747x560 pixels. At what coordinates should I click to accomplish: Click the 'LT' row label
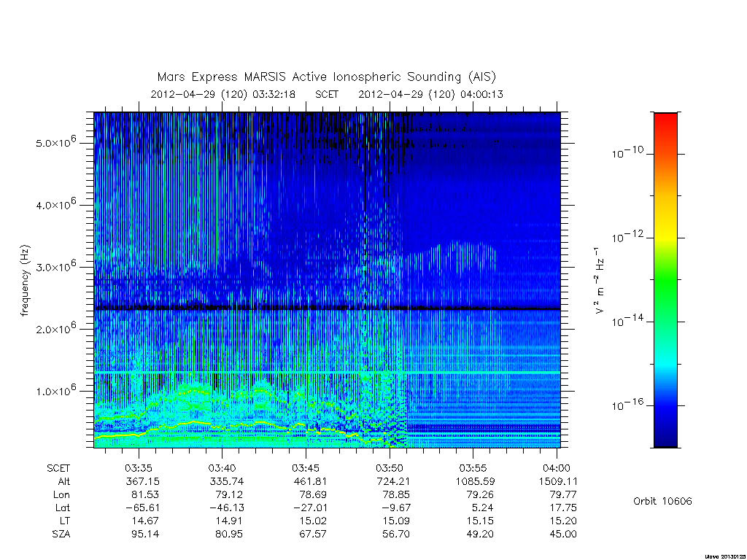click(65, 521)
